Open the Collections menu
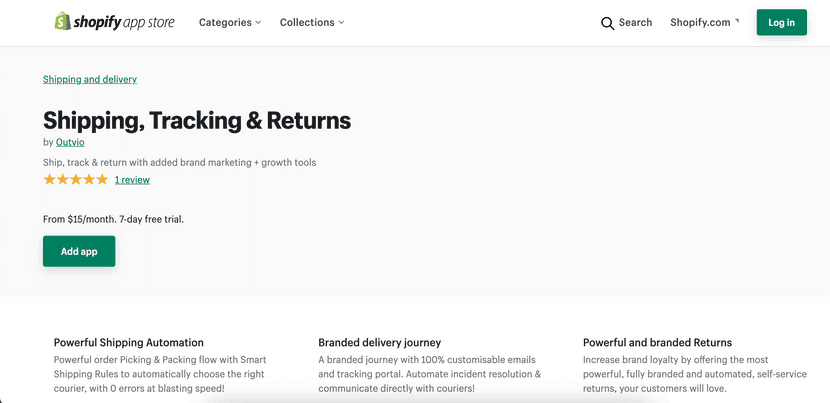Image resolution: width=830 pixels, height=403 pixels. [x=312, y=22]
